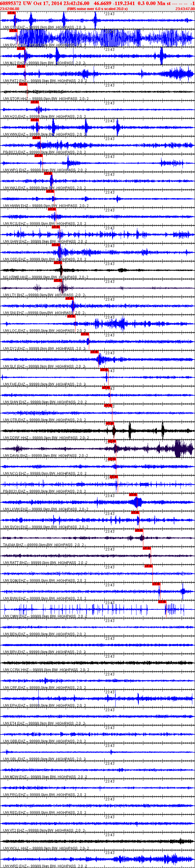Image resolution: width=195 pixels, height=868 pixels.
Task: Click the red pick marker on RATT trace
Action: click(147, 548)
